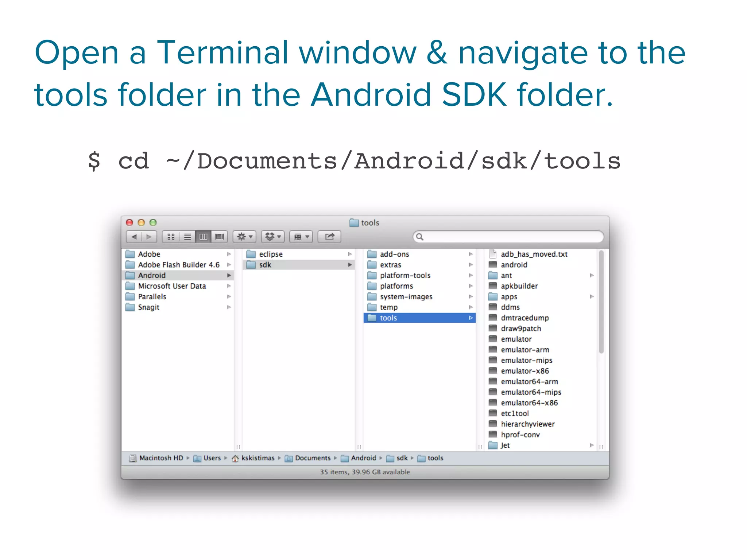Select the ant folder

[x=541, y=275]
